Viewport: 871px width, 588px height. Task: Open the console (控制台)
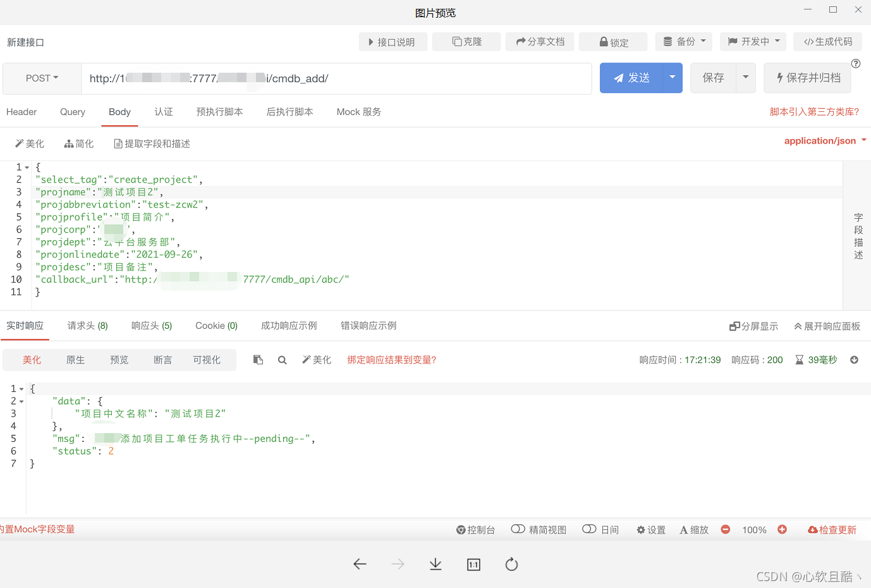[476, 530]
